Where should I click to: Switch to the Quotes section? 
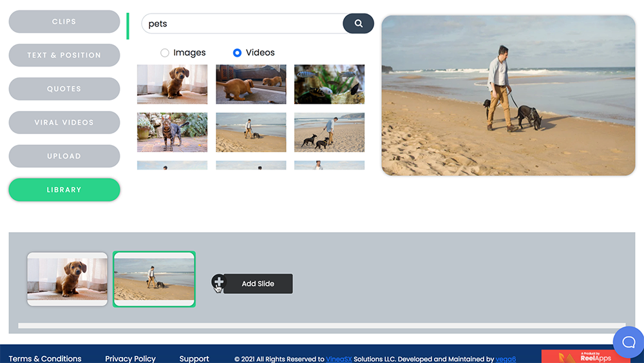tap(64, 89)
